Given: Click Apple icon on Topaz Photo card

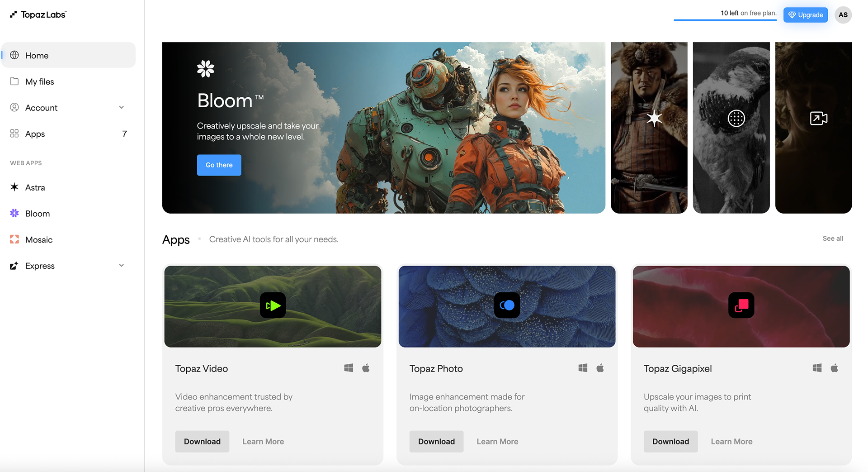Looking at the screenshot, I should pyautogui.click(x=600, y=368).
